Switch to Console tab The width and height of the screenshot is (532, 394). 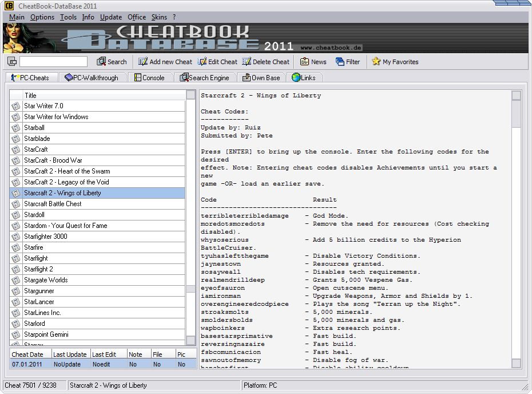click(x=151, y=77)
